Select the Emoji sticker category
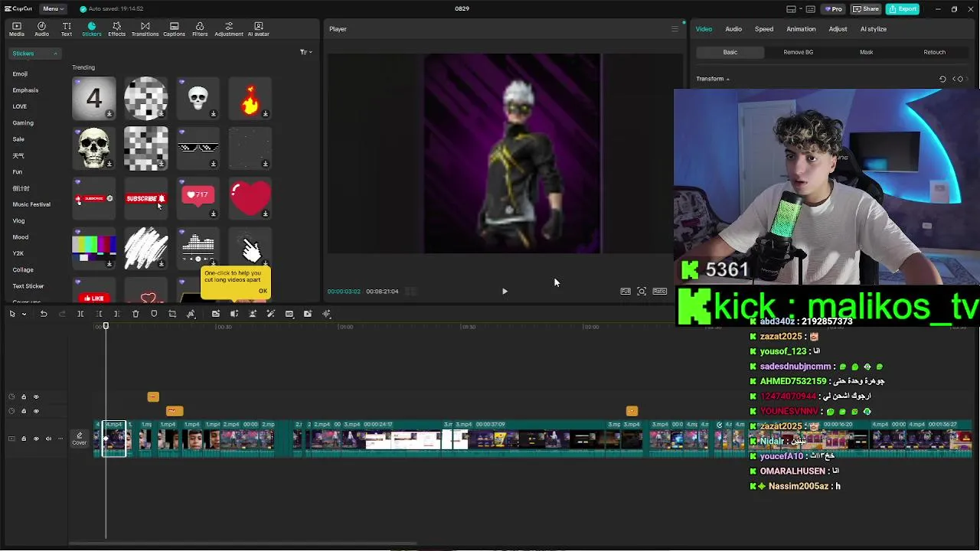 [x=20, y=73]
